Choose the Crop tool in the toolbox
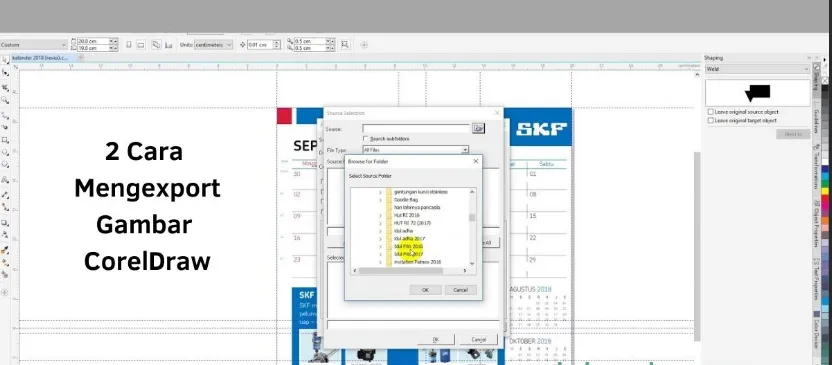 [6, 88]
